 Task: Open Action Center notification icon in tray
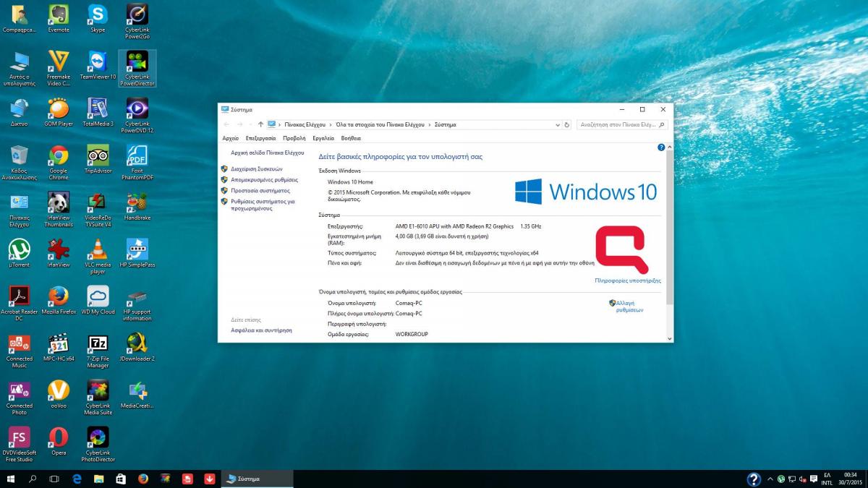click(815, 479)
